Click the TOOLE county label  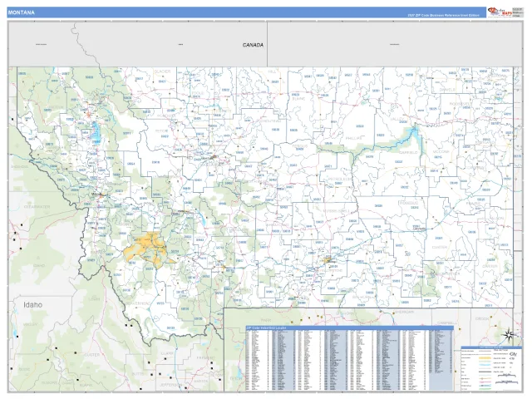198,92
